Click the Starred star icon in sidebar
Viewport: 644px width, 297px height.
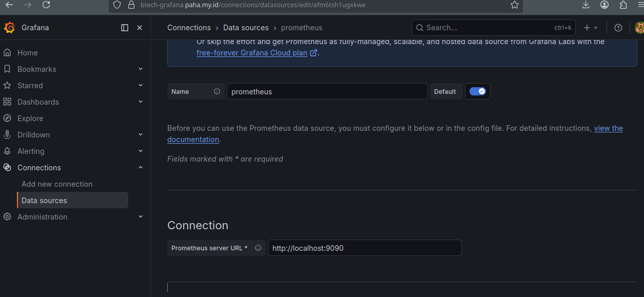click(x=7, y=85)
